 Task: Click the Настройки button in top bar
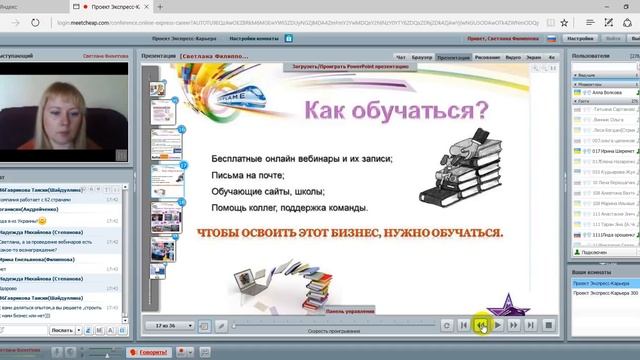pos(580,38)
